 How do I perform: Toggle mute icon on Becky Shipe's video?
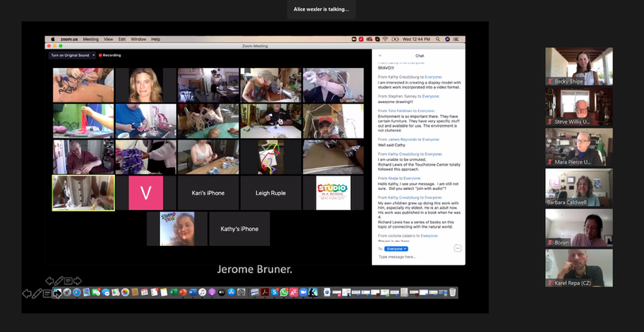(x=549, y=81)
